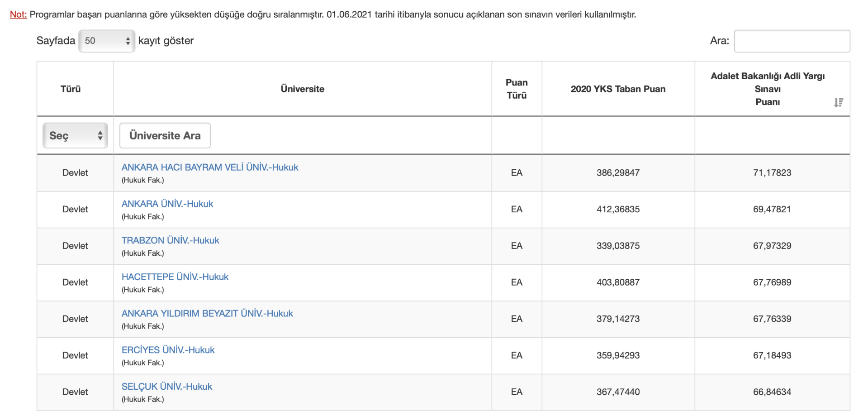Click the sort icon in Adalet Bakanlığı column
This screenshot has width=868, height=411.
click(838, 103)
